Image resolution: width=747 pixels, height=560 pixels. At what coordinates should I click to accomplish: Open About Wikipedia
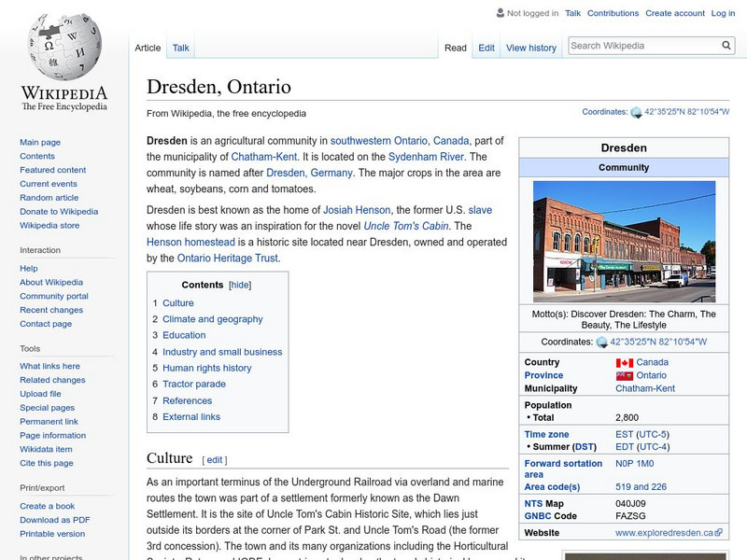pyautogui.click(x=51, y=282)
